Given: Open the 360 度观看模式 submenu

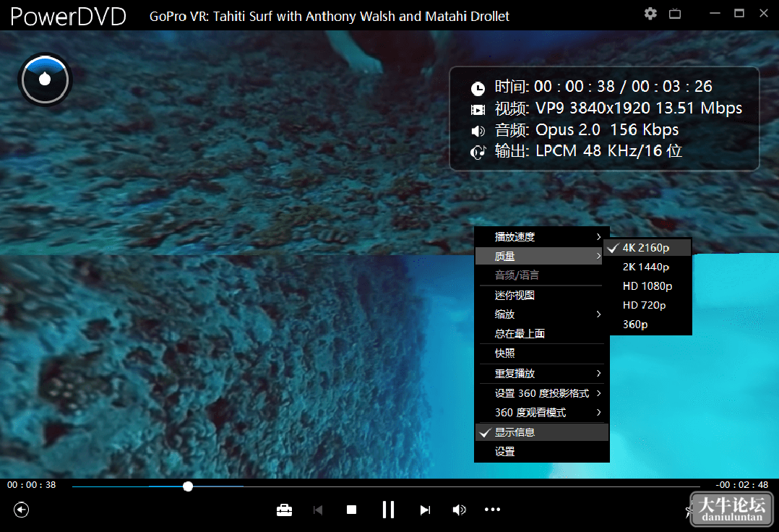Looking at the screenshot, I should [x=540, y=412].
